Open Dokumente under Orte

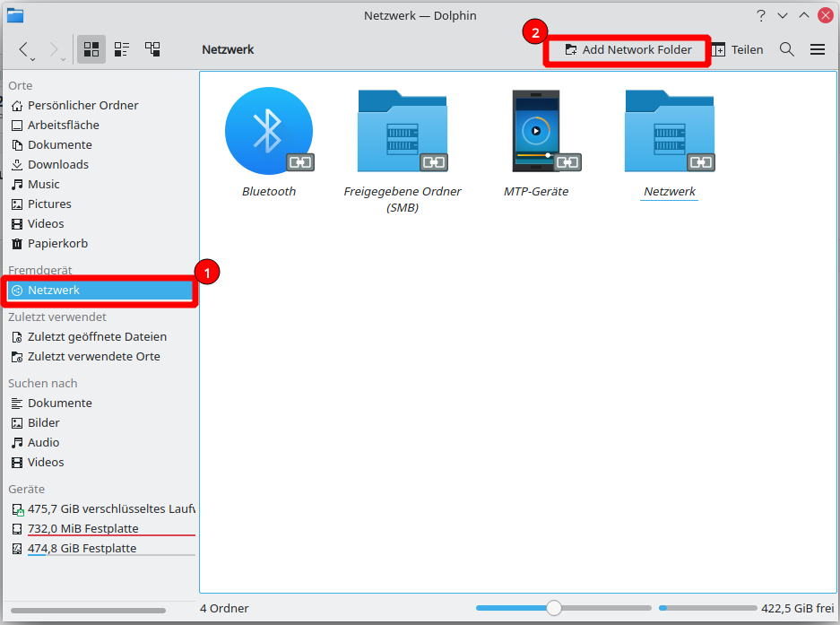click(x=100, y=145)
